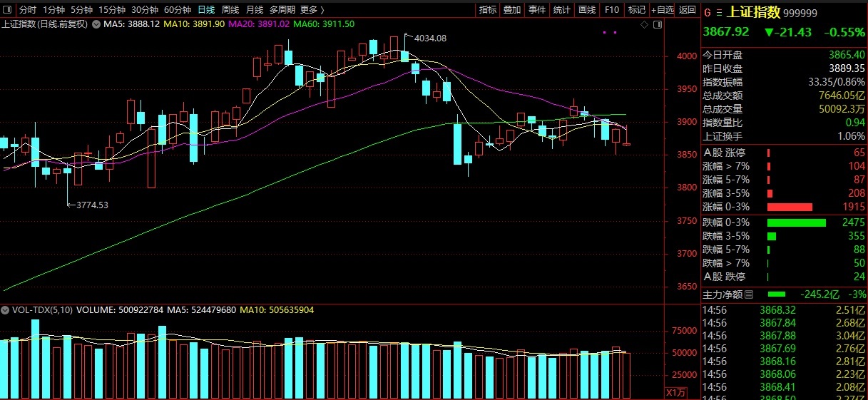
Task: Switch to the 分时 intraday view
Action: click(x=27, y=10)
